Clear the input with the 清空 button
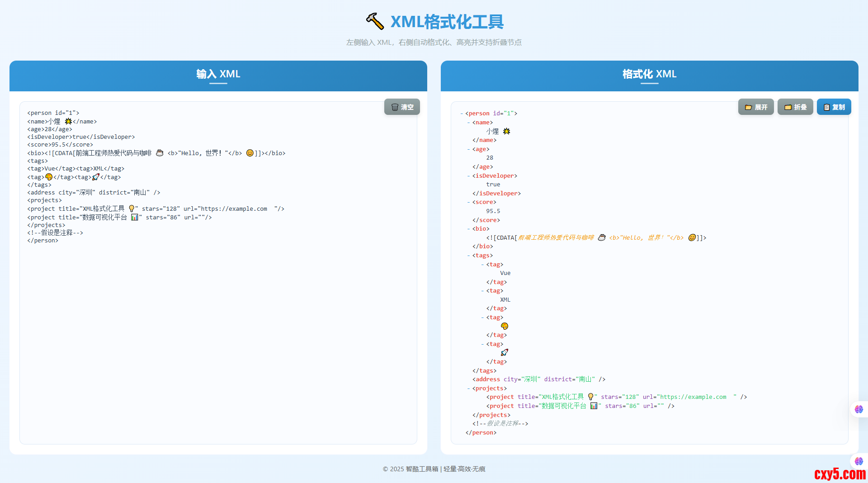 [x=402, y=107]
